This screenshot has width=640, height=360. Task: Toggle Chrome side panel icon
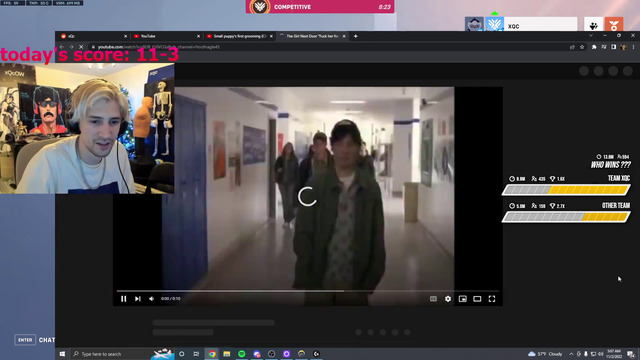click(x=613, y=47)
